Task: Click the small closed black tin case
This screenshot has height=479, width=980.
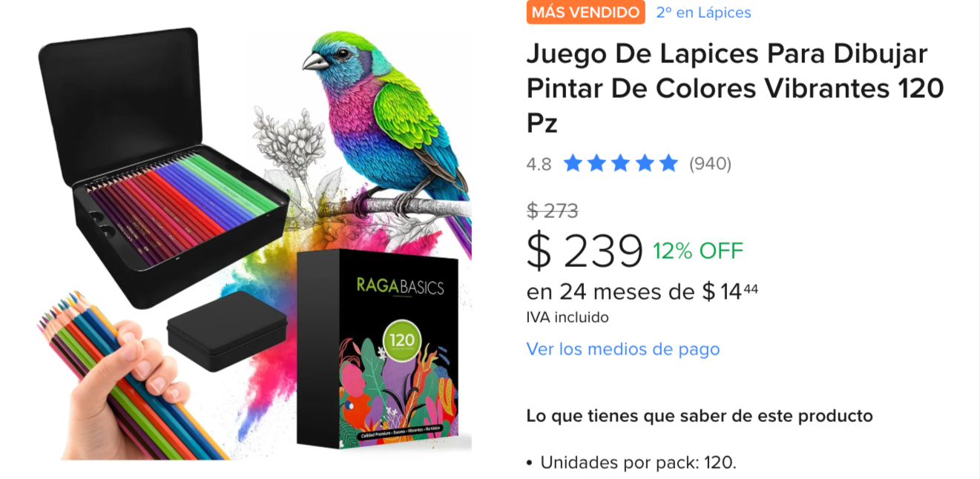Action: (227, 331)
